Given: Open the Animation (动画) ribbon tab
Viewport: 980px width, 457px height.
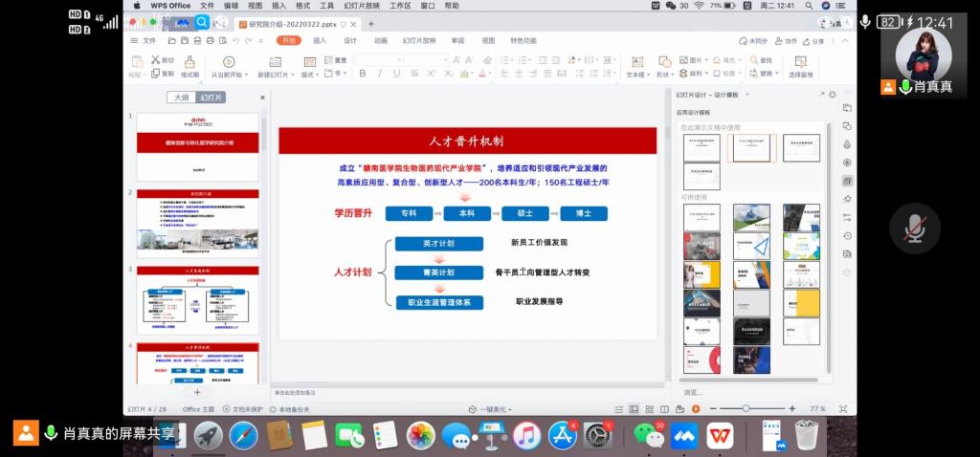Looking at the screenshot, I should point(380,41).
